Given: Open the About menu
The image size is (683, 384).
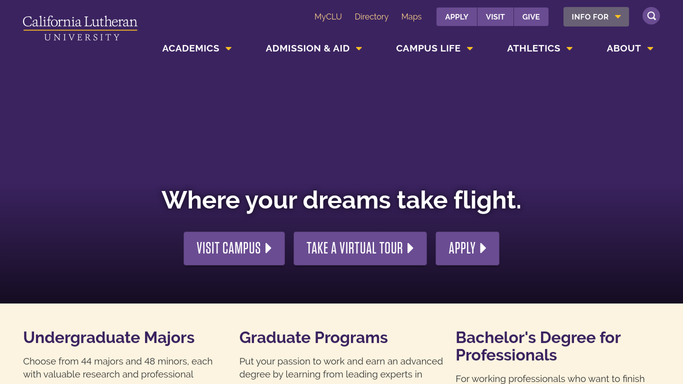Looking at the screenshot, I should tap(630, 48).
